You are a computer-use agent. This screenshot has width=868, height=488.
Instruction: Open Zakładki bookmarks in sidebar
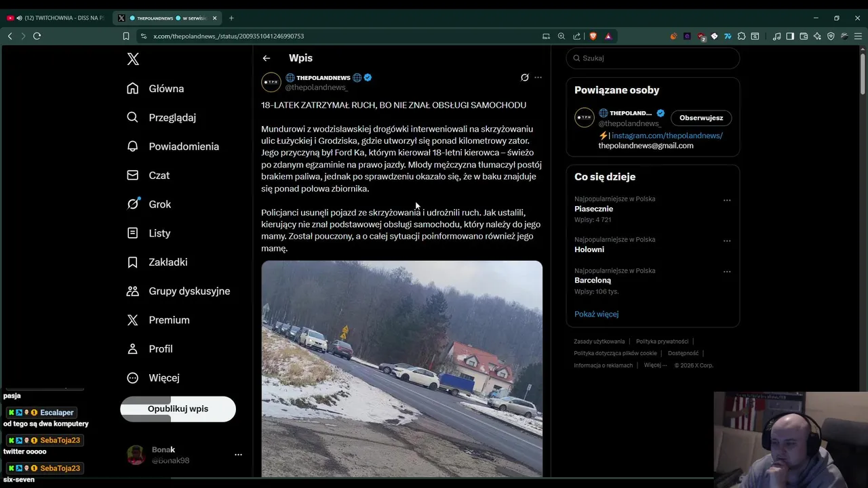[x=157, y=262]
